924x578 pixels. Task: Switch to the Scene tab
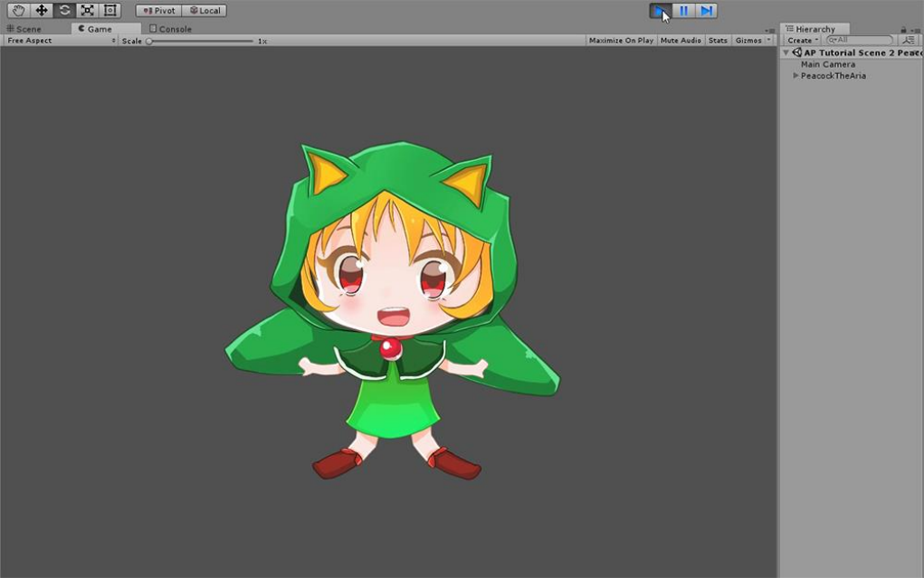point(24,29)
